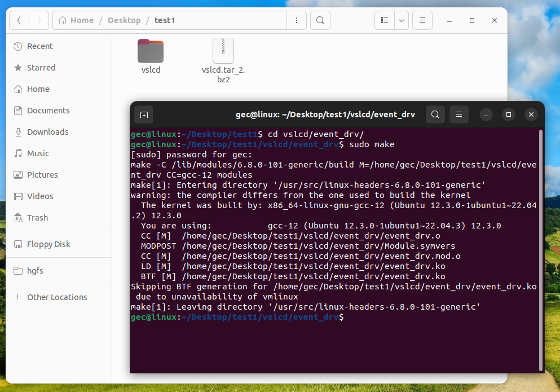Open a new tab in the terminal
The image size is (560, 392).
[144, 114]
